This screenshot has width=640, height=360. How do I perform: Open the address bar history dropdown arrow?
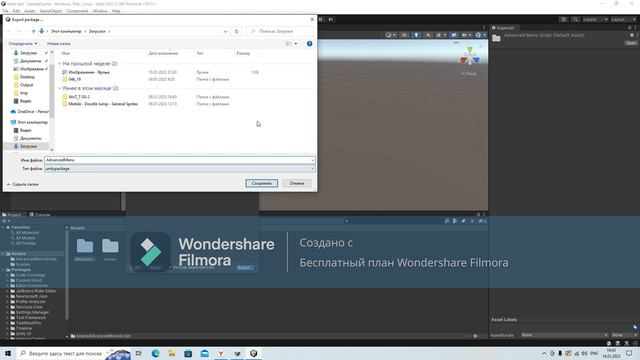225,31
